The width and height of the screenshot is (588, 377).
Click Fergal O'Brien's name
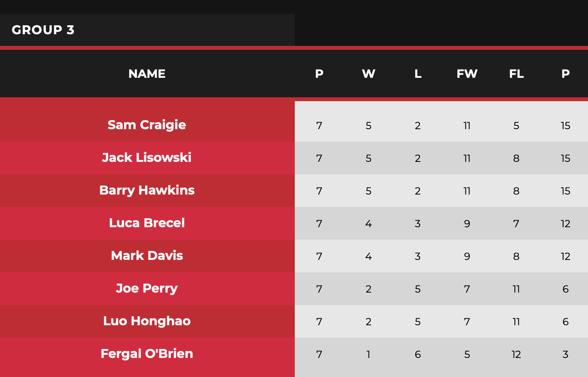point(147,354)
